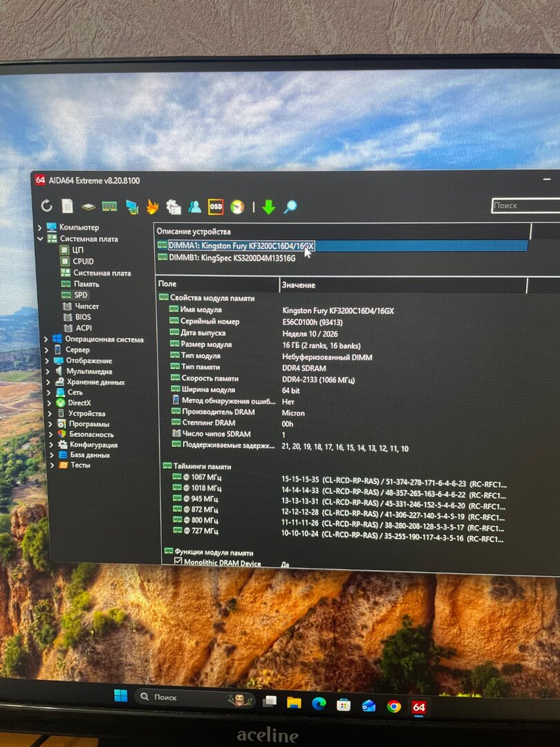Screen dimensions: 560x747
Task: Open the Системная плата child entry
Action: 102,273
